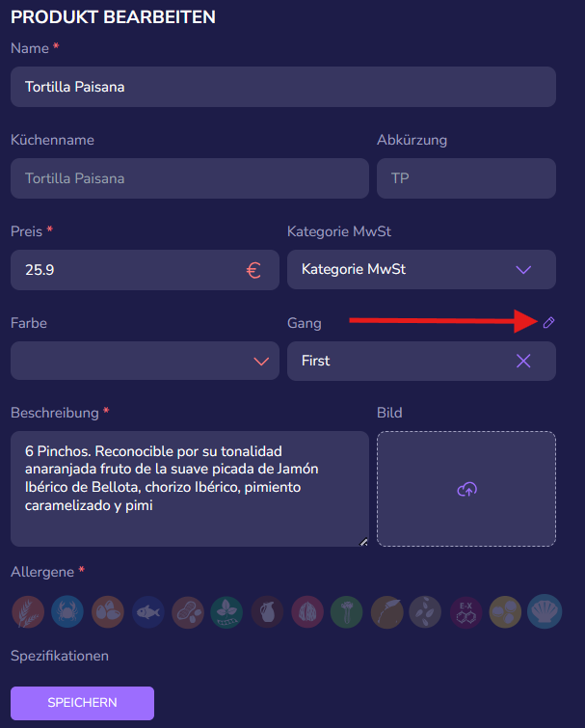Image resolution: width=585 pixels, height=728 pixels.
Task: Click the Beschreibung text area
Action: (x=190, y=489)
